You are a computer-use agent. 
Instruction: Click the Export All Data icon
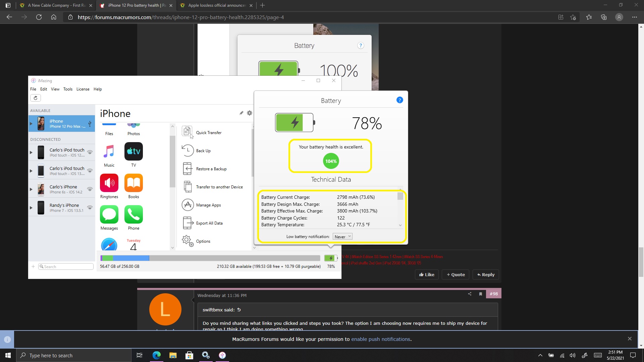pyautogui.click(x=188, y=223)
